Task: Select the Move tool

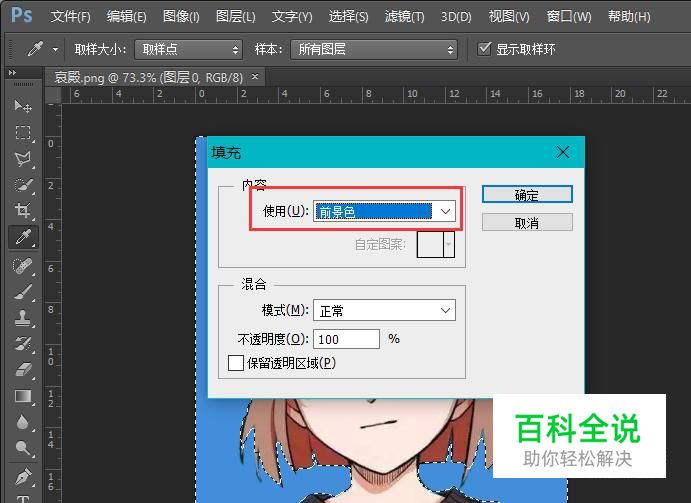Action: click(x=23, y=106)
